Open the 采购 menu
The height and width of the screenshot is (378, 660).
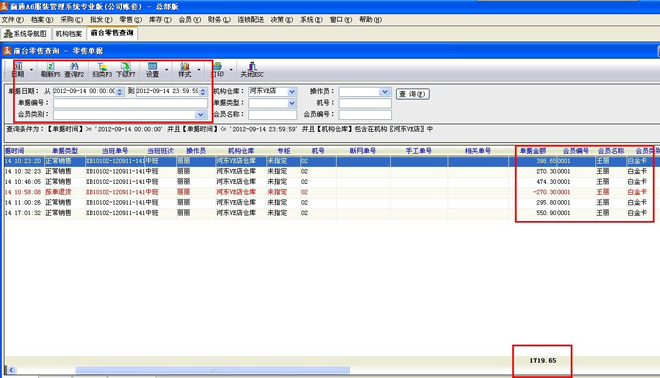(x=72, y=19)
